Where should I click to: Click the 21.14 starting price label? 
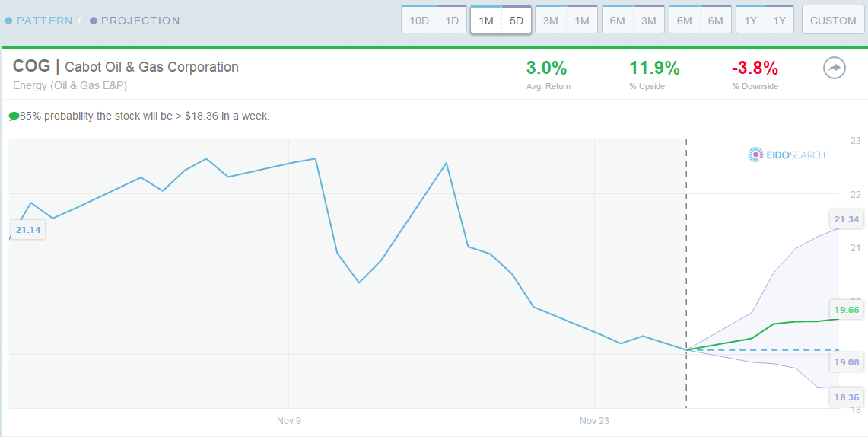[28, 230]
